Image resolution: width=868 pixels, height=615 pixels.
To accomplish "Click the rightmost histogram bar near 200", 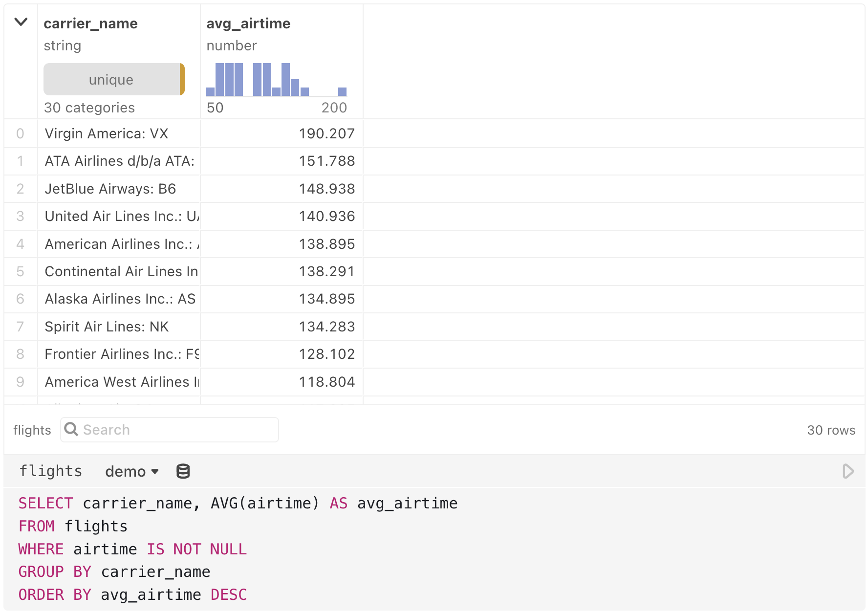I will click(x=342, y=90).
